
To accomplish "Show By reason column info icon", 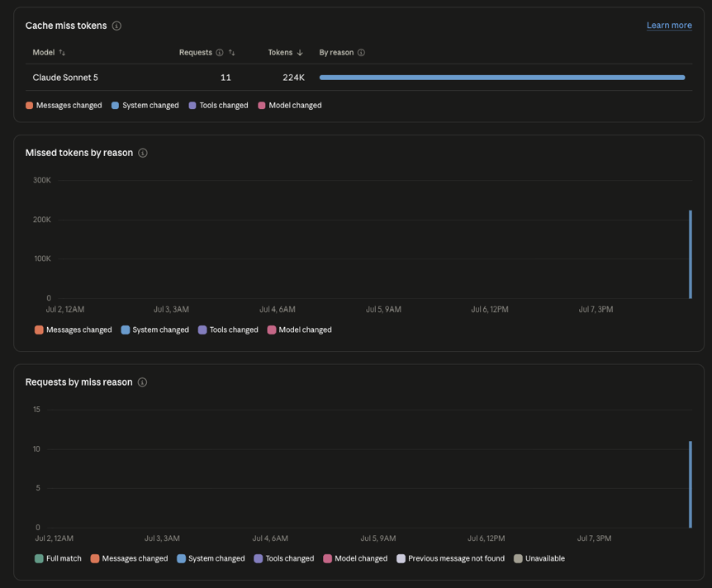I will coord(361,53).
